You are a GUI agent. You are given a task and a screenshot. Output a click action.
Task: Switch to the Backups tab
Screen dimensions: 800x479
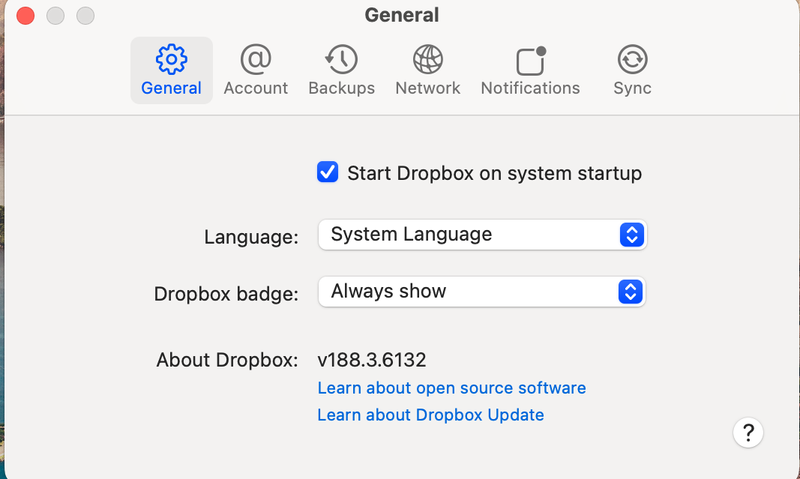click(x=341, y=70)
